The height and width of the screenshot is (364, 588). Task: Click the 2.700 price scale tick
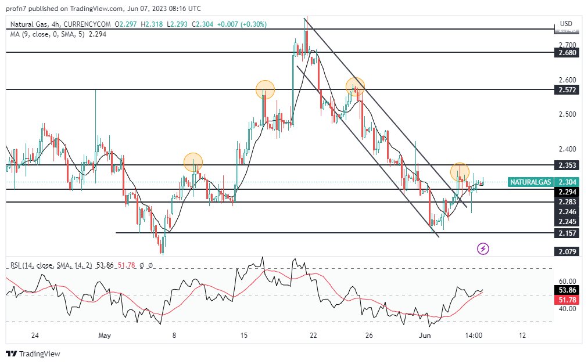click(567, 45)
